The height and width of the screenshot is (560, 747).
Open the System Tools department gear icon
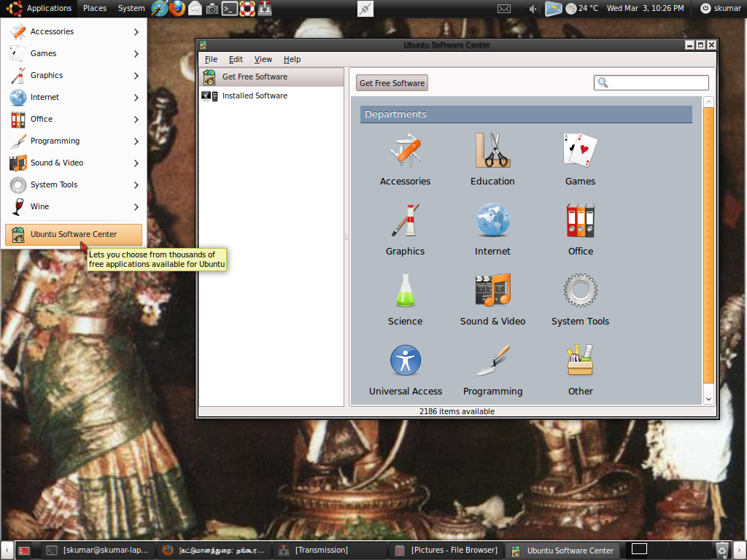(x=580, y=290)
